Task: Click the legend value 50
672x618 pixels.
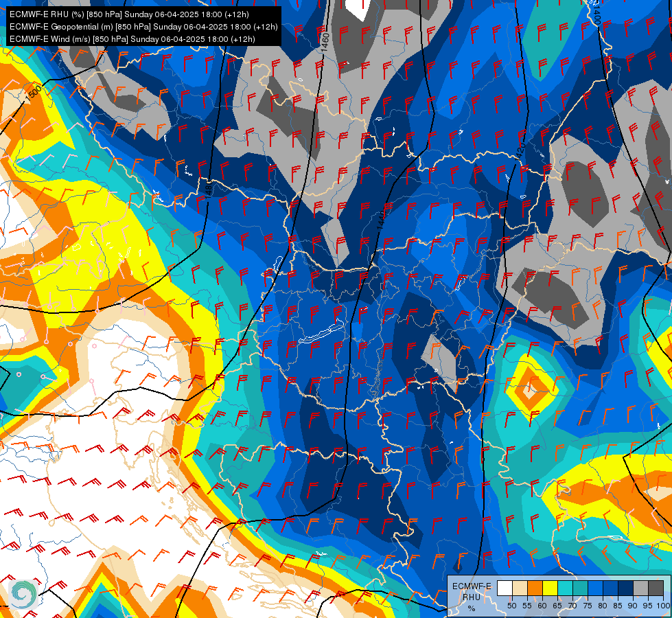Action: tap(511, 606)
